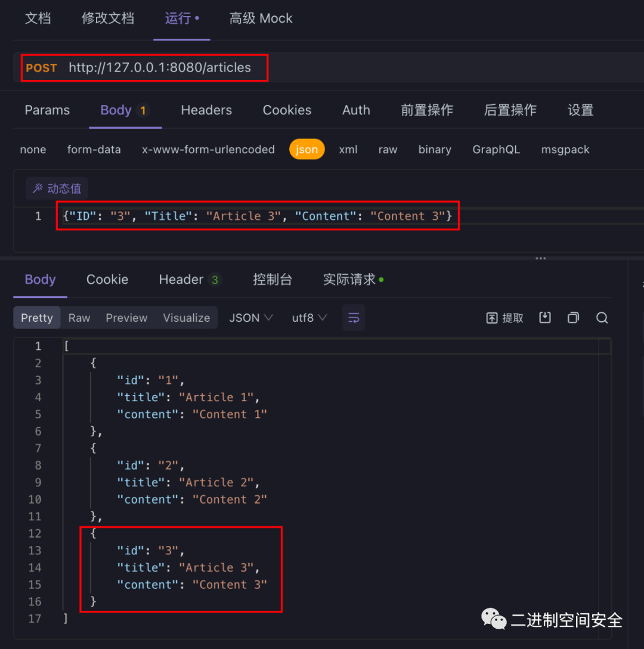This screenshot has height=649, width=644.
Task: Select the Raw response view
Action: (x=79, y=318)
